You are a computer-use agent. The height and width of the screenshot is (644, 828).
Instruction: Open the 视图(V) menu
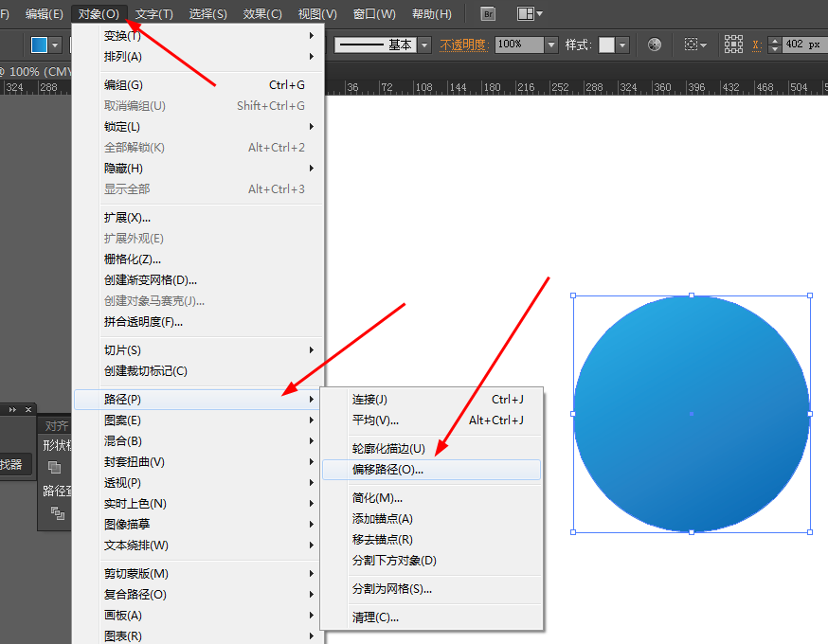pos(317,13)
